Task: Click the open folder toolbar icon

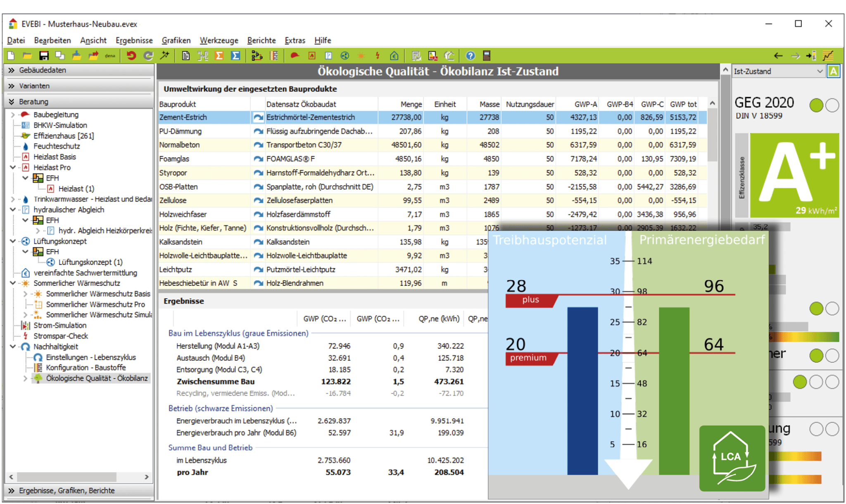Action: coord(27,56)
